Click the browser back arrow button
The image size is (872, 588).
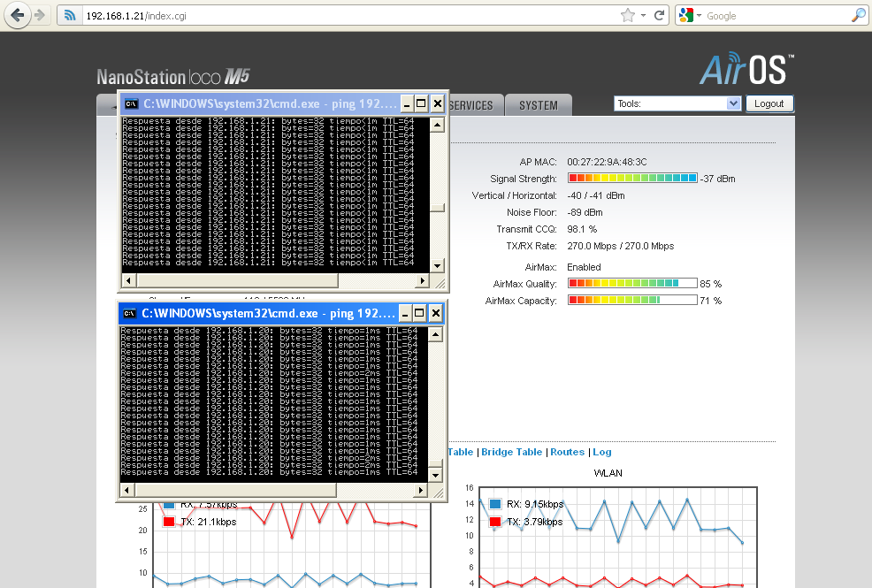point(18,15)
